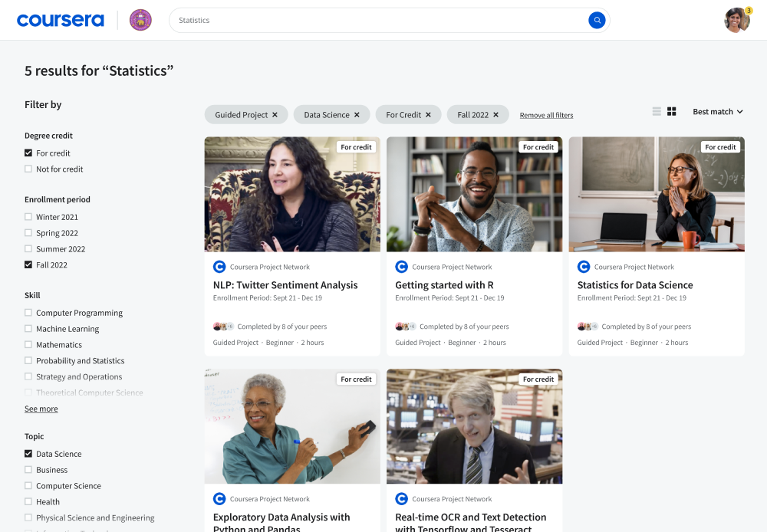Check the Not for credit checkbox
Viewport: 767px width, 532px height.
[28, 169]
